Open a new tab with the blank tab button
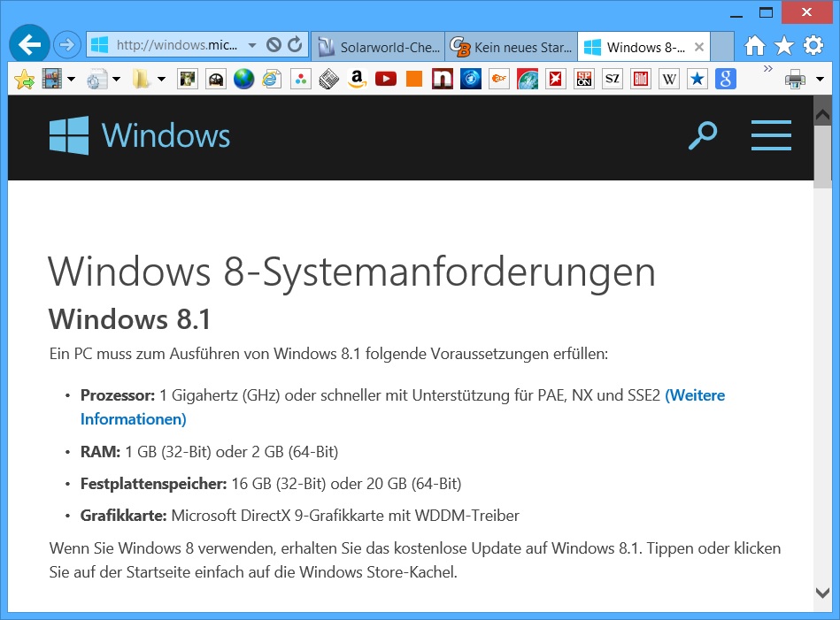 (x=722, y=47)
